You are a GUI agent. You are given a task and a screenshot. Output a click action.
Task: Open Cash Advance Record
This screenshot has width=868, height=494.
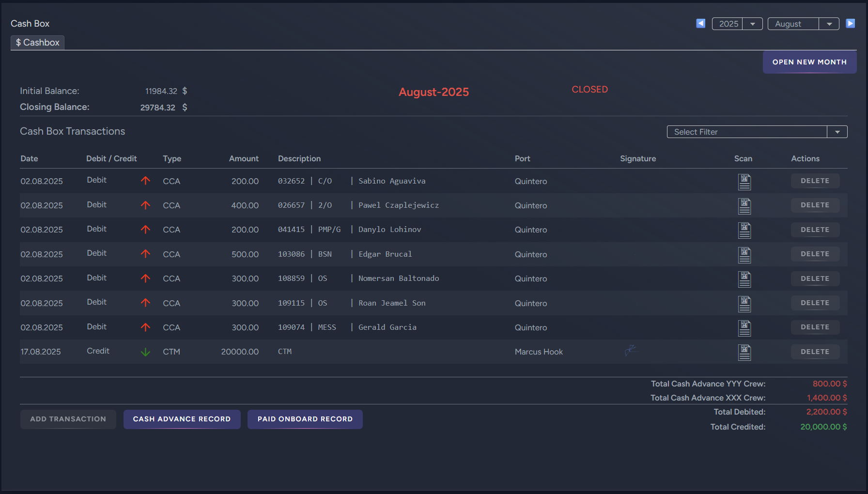[x=182, y=419]
